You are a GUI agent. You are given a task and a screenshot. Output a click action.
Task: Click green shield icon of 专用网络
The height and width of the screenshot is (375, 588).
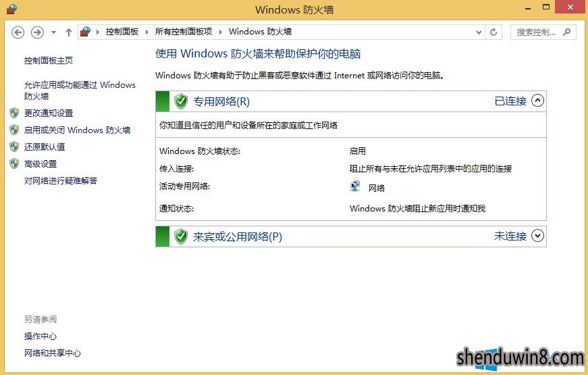click(181, 101)
